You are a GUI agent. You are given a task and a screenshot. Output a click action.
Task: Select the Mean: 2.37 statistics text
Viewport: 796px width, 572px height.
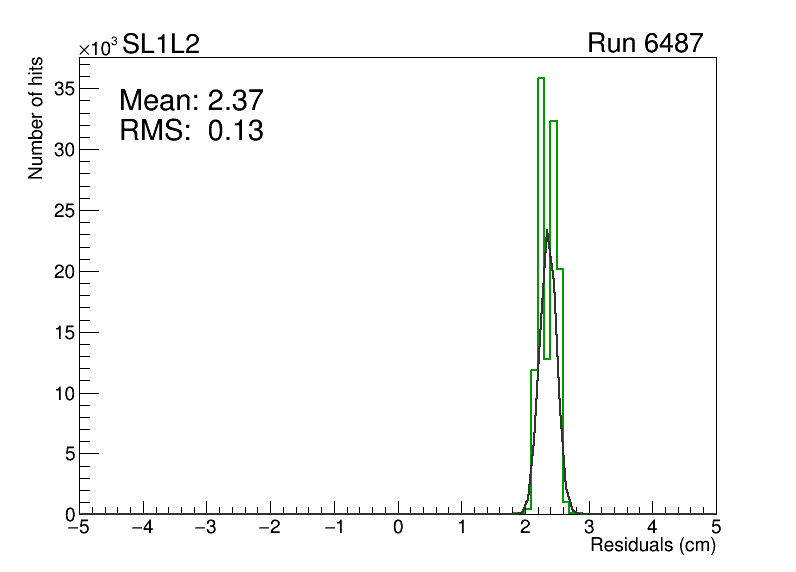click(x=190, y=101)
